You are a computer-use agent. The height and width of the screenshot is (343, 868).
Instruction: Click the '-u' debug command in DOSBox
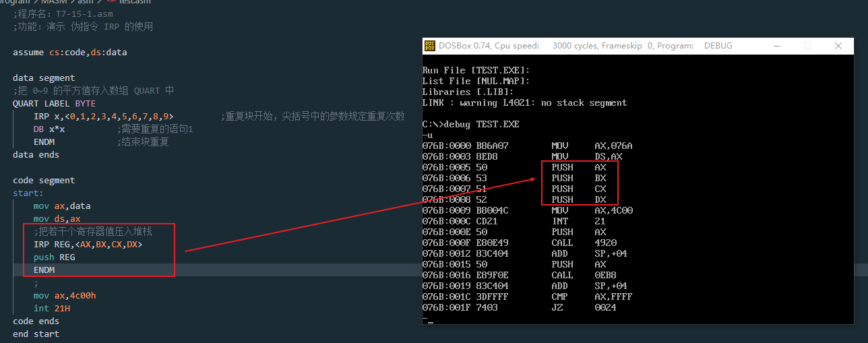[427, 135]
